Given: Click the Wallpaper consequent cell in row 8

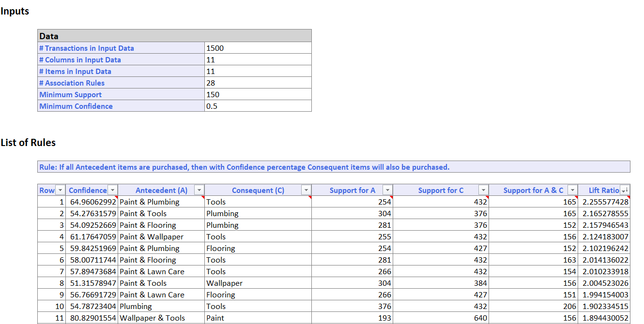Looking at the screenshot, I should point(258,283).
